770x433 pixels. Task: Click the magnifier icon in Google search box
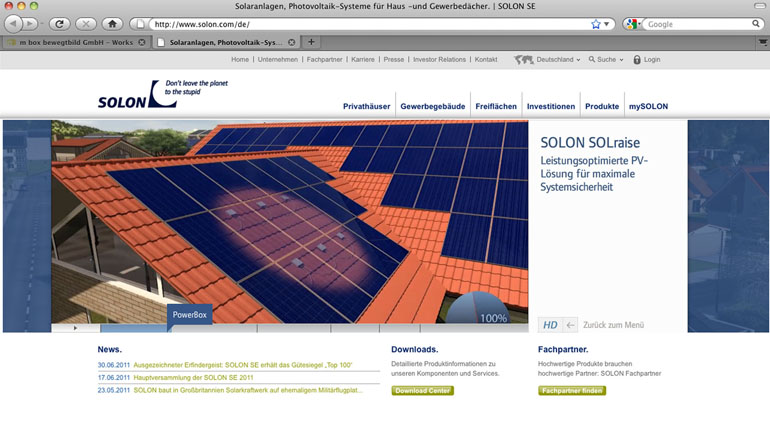tap(756, 24)
